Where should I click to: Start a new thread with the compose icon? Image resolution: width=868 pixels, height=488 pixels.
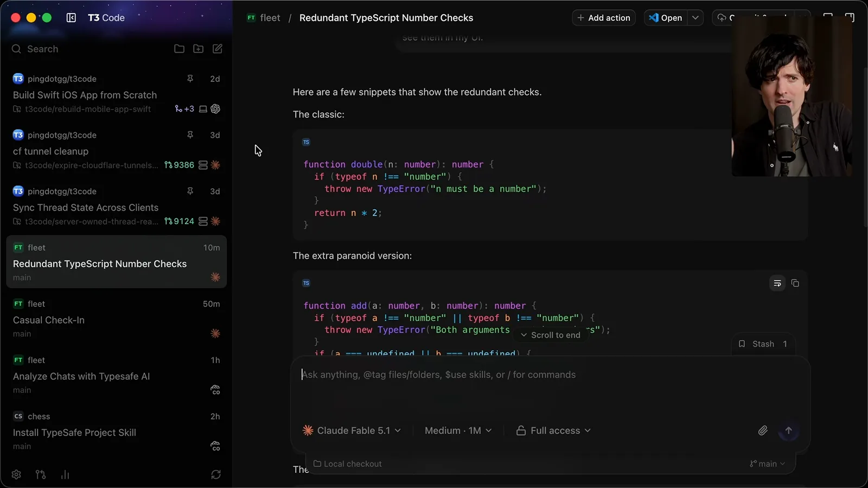(x=218, y=49)
